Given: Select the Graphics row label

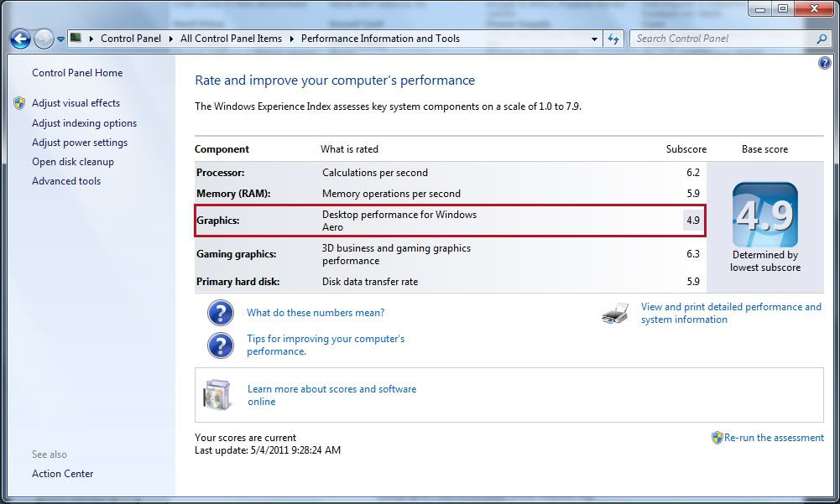Looking at the screenshot, I should pos(217,220).
